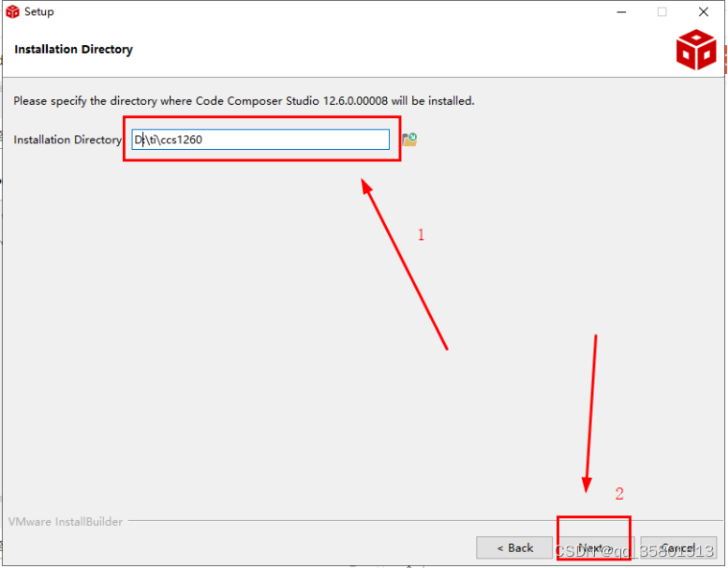
Task: Click the VMware InstallBuilder label
Action: [66, 521]
